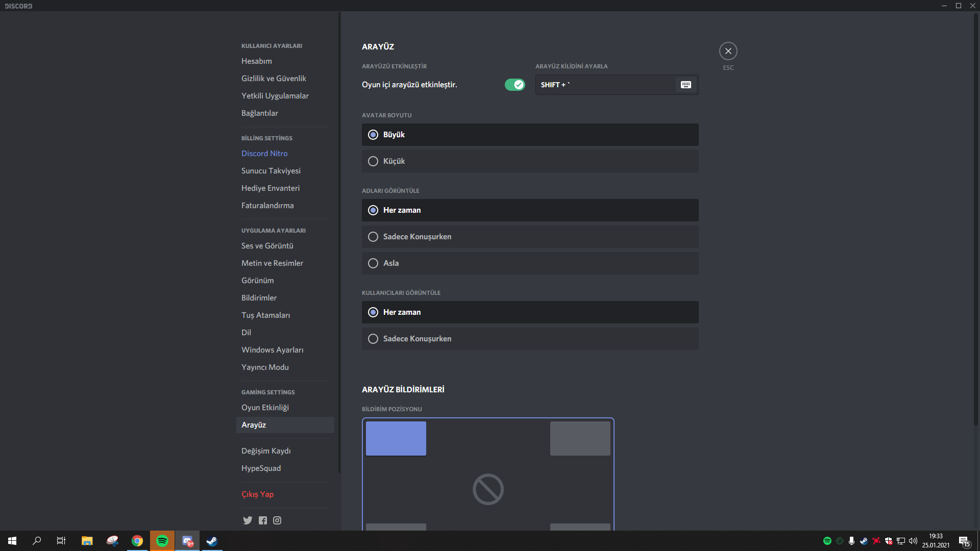Image resolution: width=980 pixels, height=551 pixels.
Task: Open 'Ses ve Görüntü' settings
Action: point(285,246)
